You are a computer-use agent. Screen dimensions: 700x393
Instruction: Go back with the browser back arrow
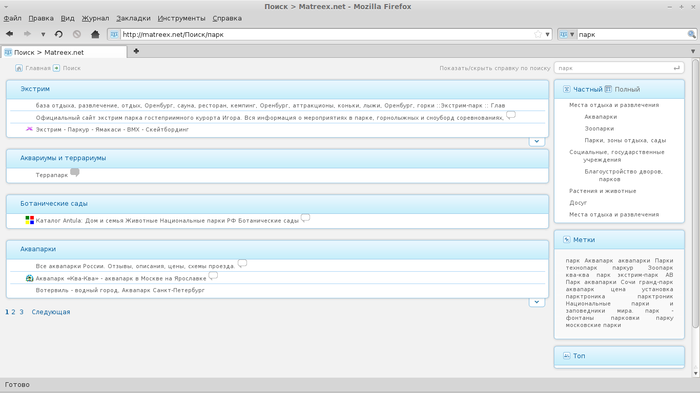9,34
